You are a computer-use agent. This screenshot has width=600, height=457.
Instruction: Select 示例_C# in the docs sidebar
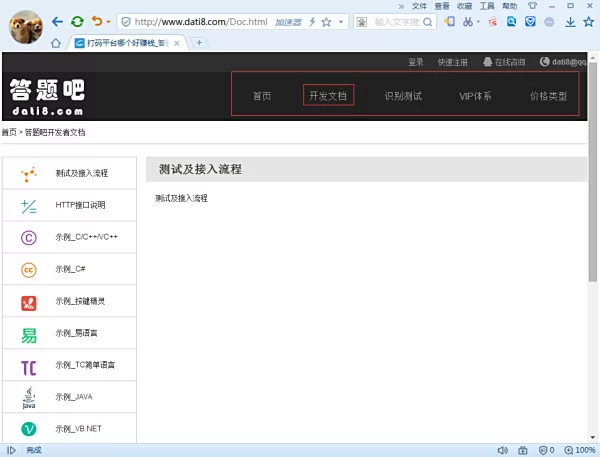point(69,269)
